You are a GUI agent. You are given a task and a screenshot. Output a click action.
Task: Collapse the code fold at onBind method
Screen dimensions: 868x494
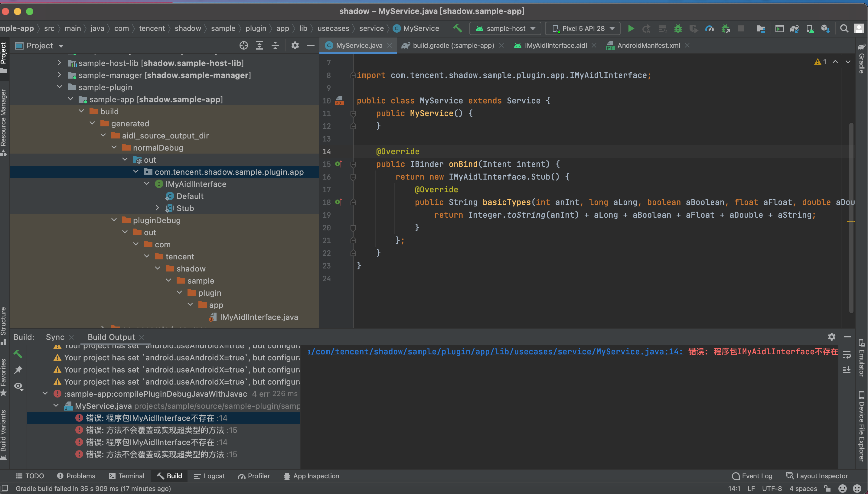click(353, 164)
